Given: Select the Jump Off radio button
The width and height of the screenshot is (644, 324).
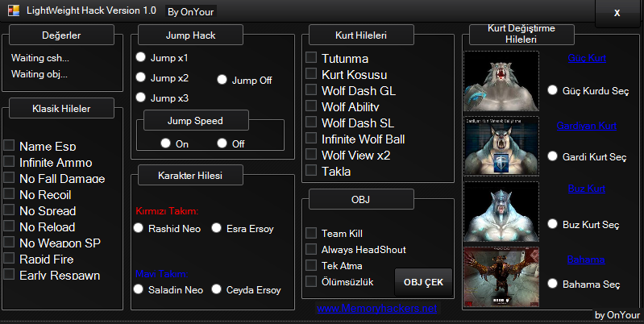Looking at the screenshot, I should pyautogui.click(x=222, y=80).
